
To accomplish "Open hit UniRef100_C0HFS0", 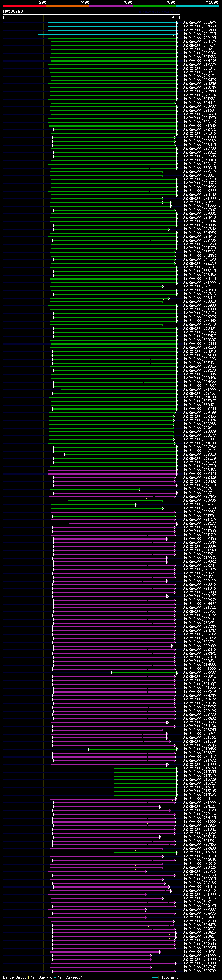I will click(x=199, y=41).
